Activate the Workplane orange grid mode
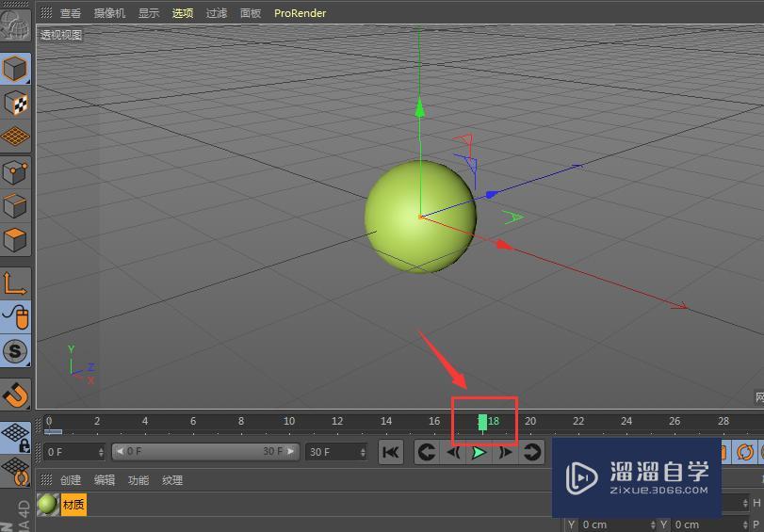764x532 pixels. pos(15,137)
